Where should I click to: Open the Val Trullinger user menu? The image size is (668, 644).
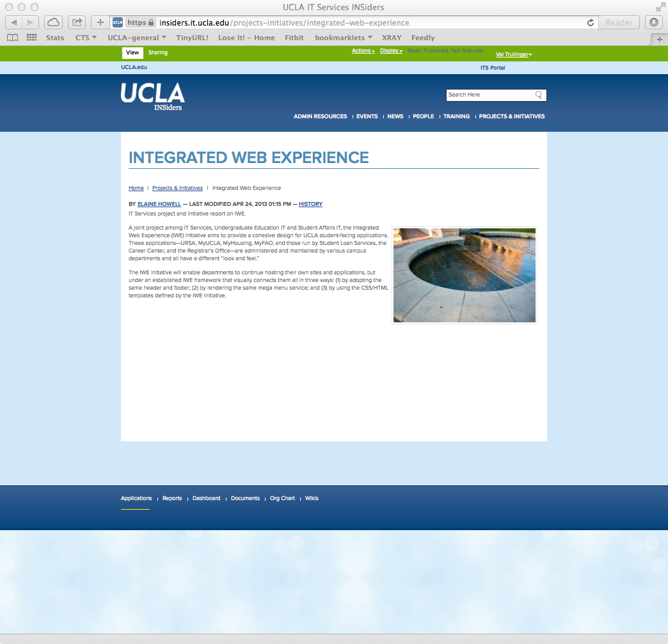point(514,54)
